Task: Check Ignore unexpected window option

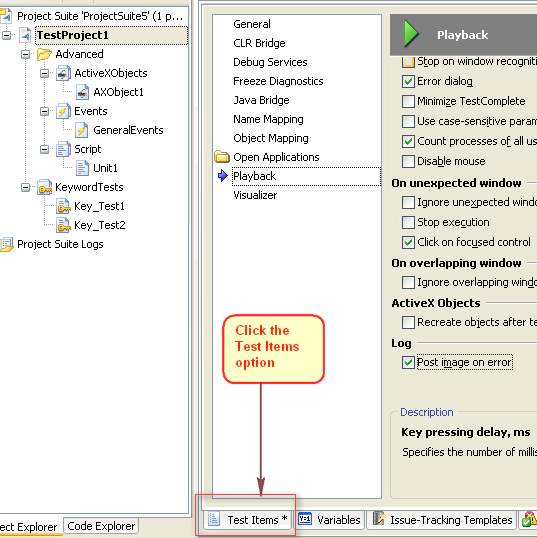Action: pos(408,202)
